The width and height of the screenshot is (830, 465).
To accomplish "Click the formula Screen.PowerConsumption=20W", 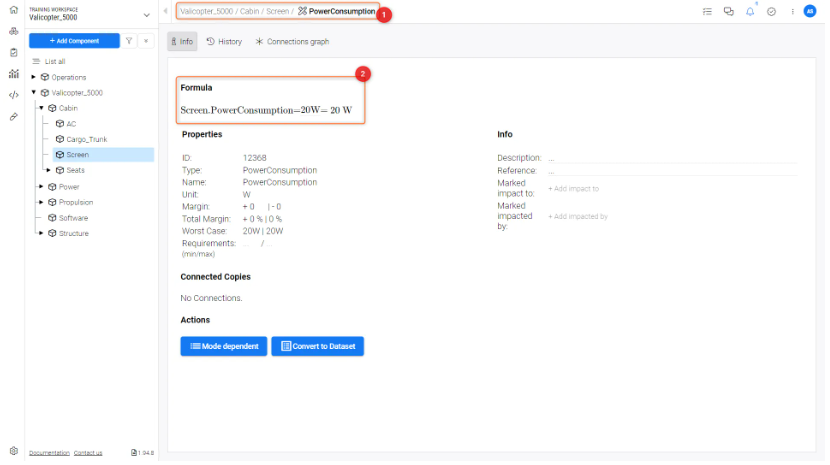I will [x=268, y=111].
